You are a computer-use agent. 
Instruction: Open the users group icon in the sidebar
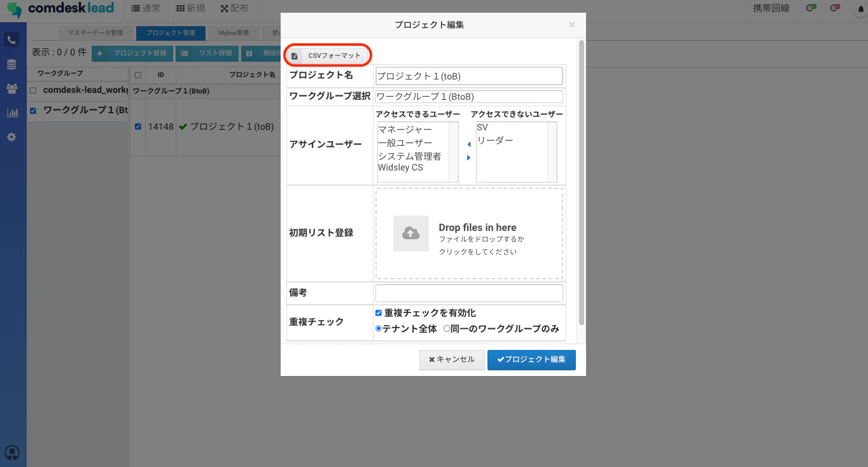11,88
